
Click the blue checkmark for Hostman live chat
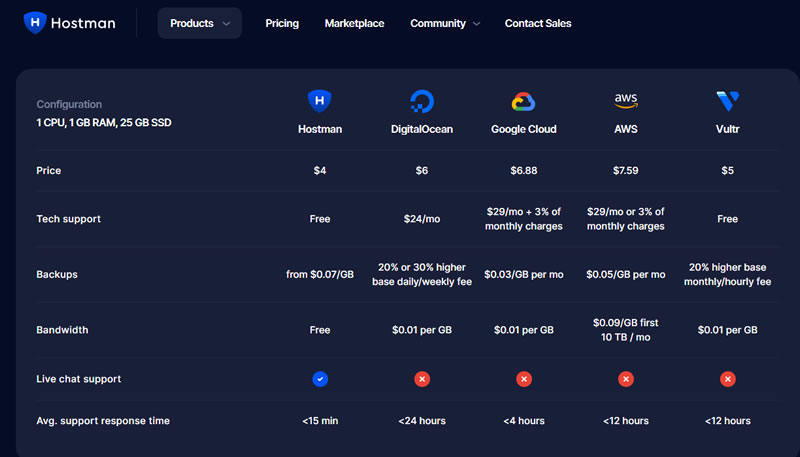[x=320, y=379]
